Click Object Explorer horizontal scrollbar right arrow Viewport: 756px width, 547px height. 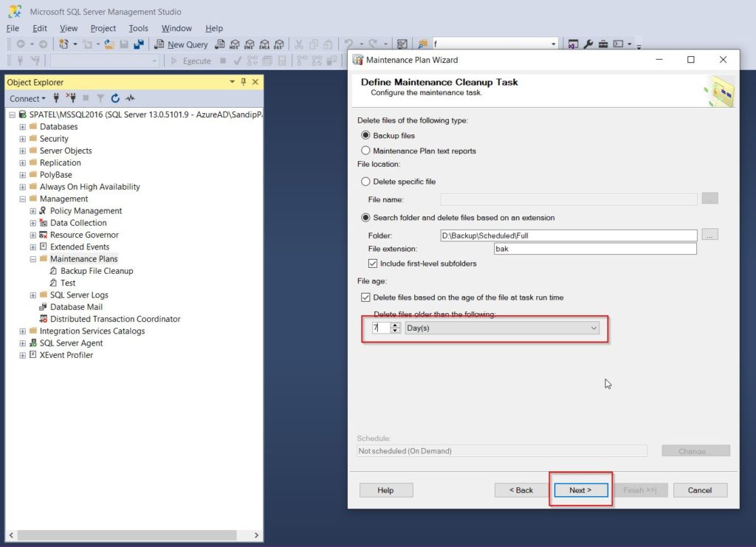[x=256, y=535]
